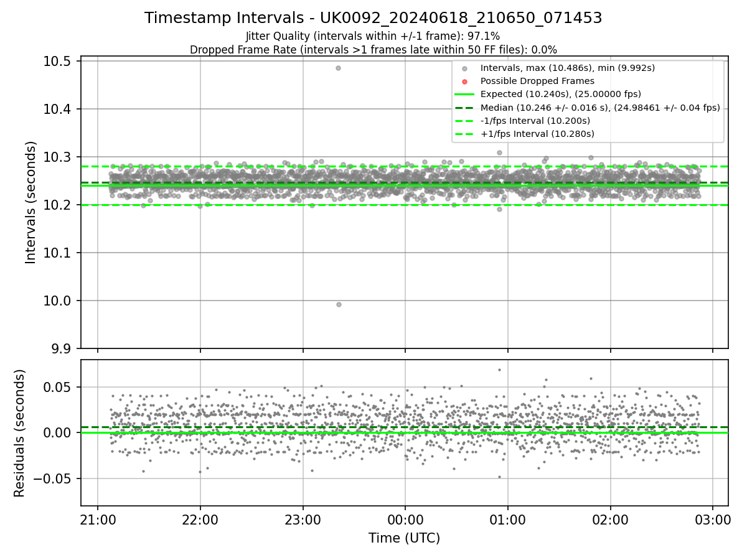This screenshot has height=560, width=747.
Task: Click the 'Intervals (seconds)' y-axis label
Action: tap(31, 202)
